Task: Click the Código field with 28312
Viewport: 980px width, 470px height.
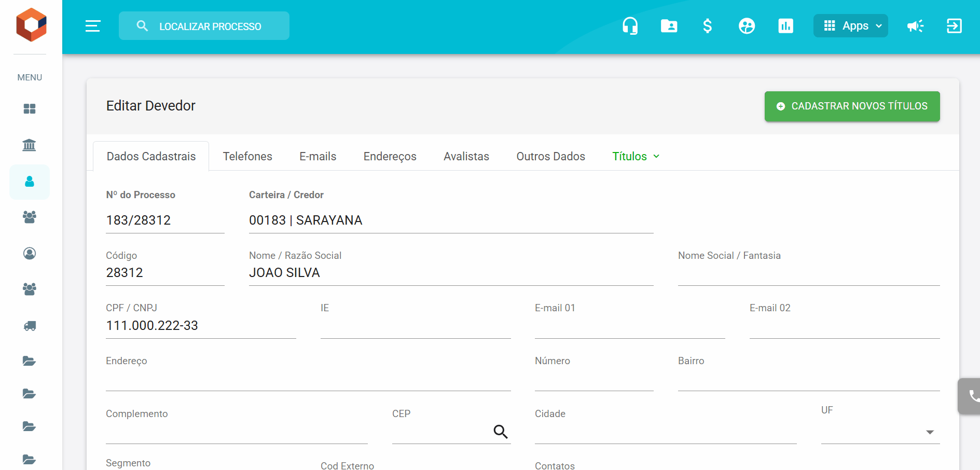Action: coord(165,273)
